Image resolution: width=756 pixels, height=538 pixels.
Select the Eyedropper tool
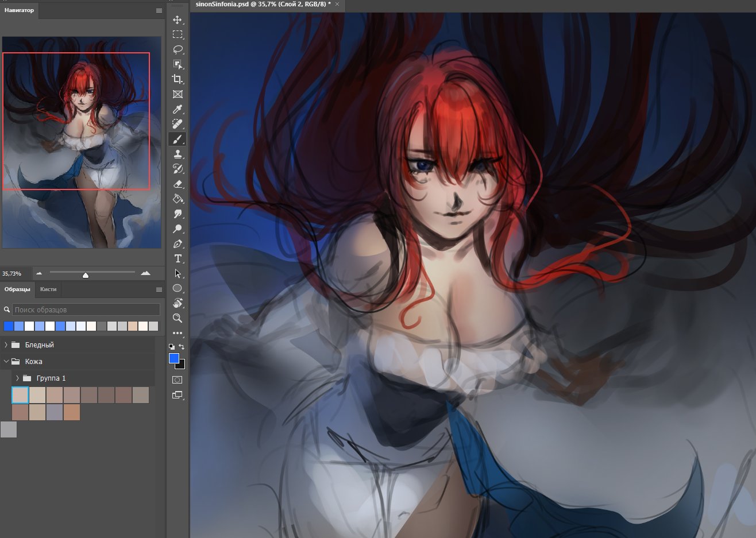click(178, 109)
